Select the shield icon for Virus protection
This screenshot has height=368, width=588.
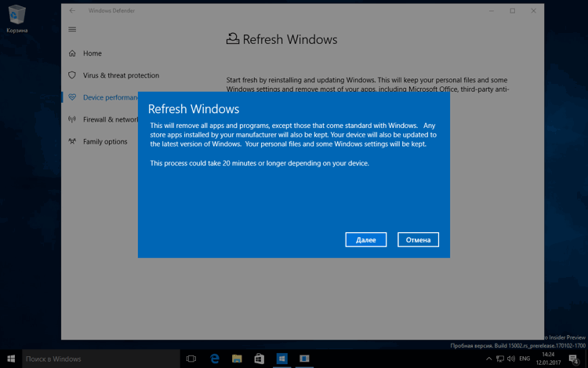[x=72, y=75]
